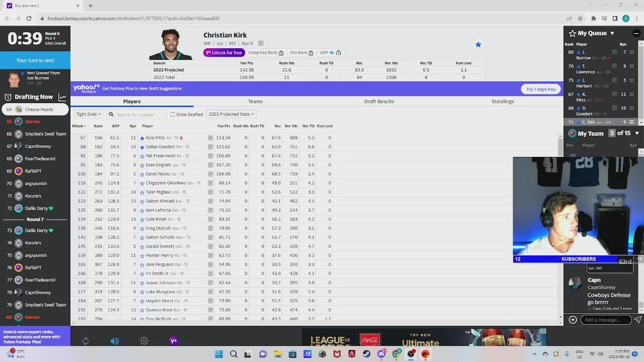This screenshot has width=644, height=362.
Task: Expand the My Team dropdown arrow
Action: [637, 133]
